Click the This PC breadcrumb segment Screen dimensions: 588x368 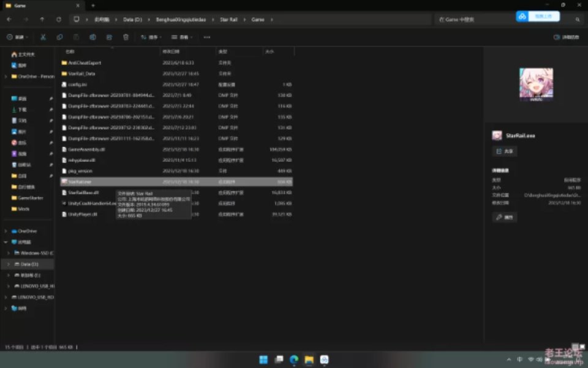[102, 20]
